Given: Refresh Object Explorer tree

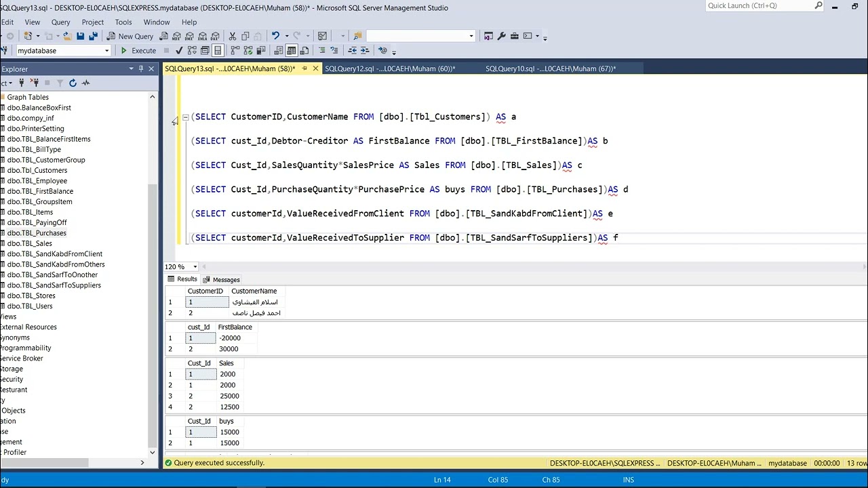Looking at the screenshot, I should 73,83.
